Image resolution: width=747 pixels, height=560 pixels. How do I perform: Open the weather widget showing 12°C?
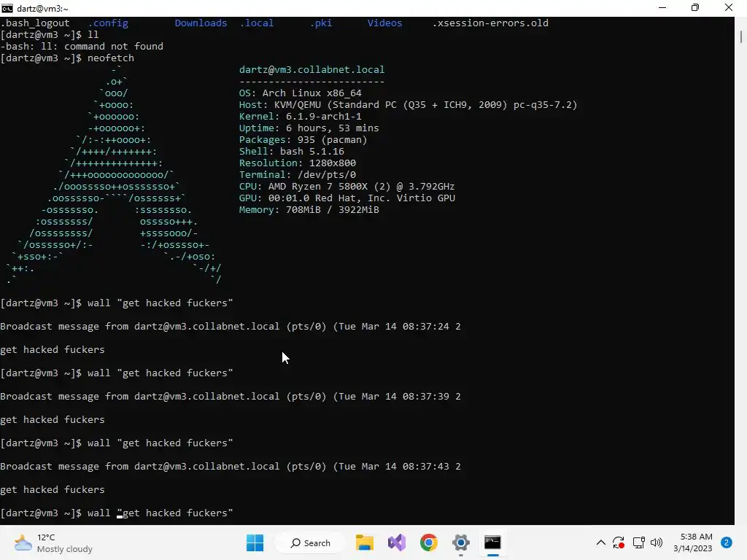click(x=53, y=542)
